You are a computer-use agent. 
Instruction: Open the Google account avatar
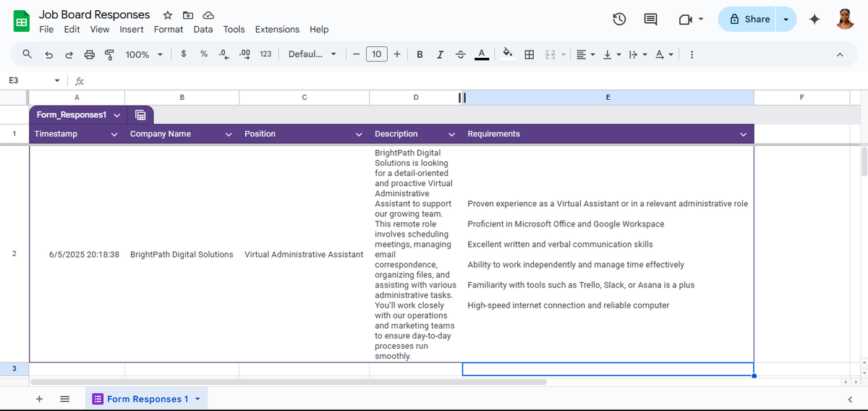[x=845, y=20]
